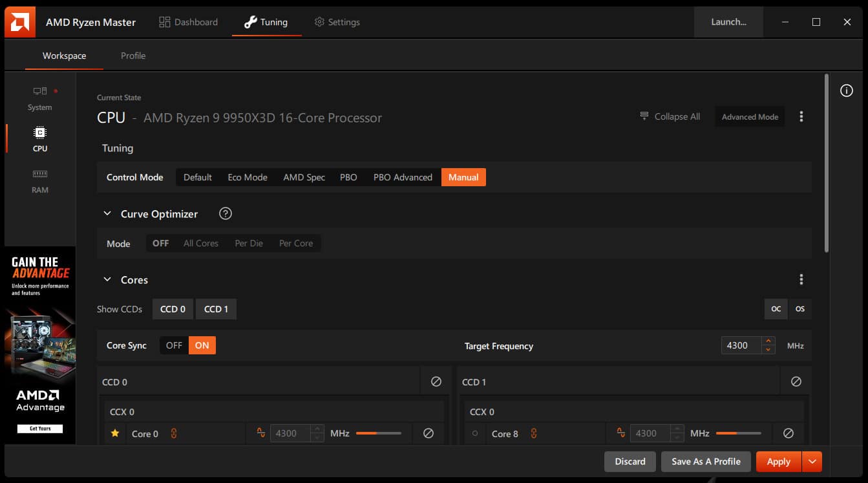Minimize the Ryzen Master window
The width and height of the screenshot is (868, 483).
pos(785,22)
